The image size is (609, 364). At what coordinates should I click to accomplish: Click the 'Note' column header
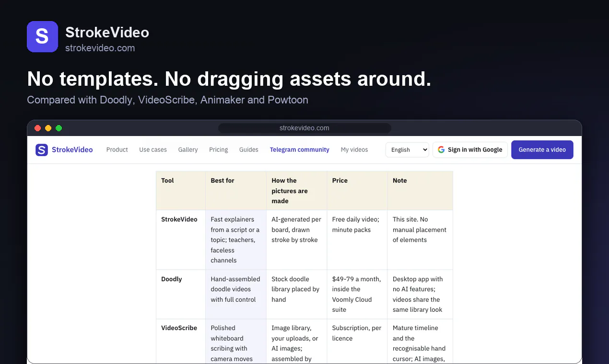[420, 191]
